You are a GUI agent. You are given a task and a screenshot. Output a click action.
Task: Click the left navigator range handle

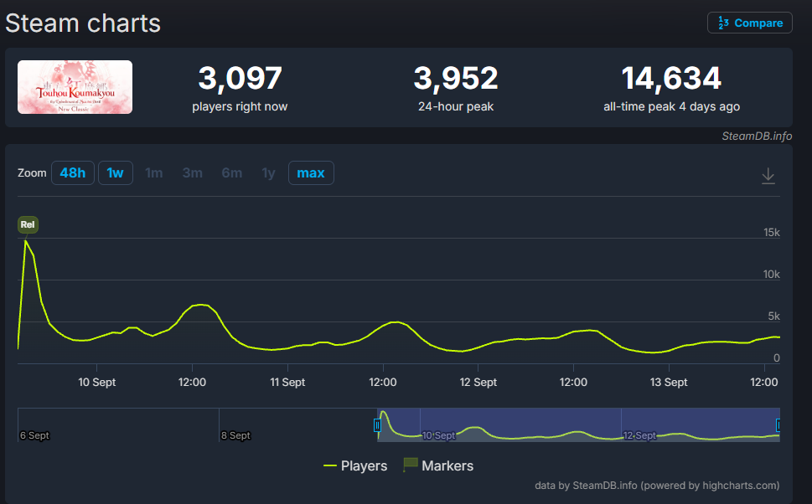coord(377,425)
